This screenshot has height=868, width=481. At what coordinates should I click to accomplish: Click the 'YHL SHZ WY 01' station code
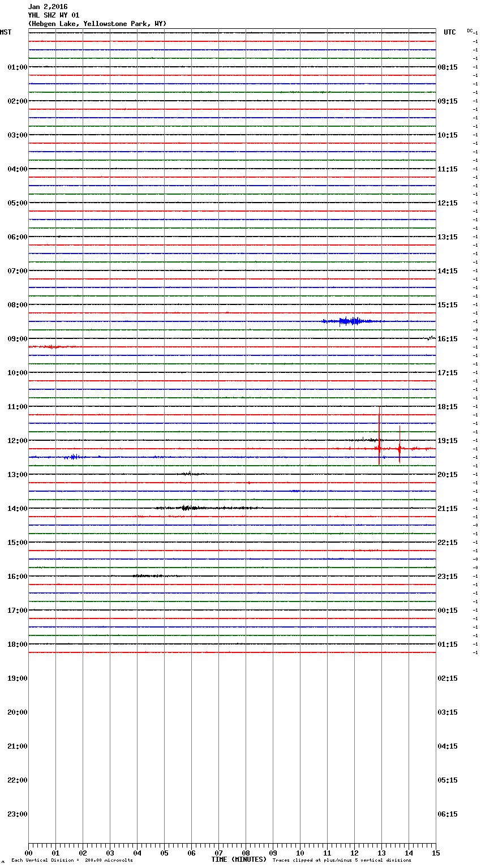[54, 15]
